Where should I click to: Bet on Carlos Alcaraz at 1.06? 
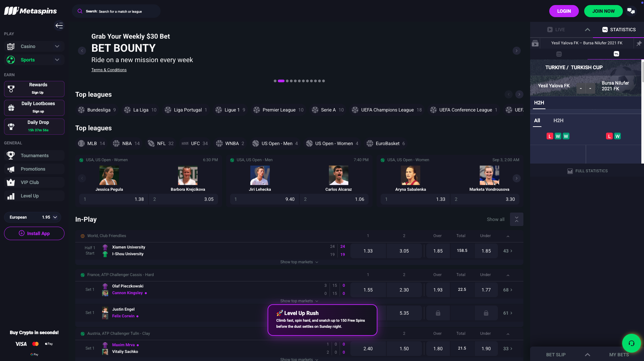click(x=334, y=199)
